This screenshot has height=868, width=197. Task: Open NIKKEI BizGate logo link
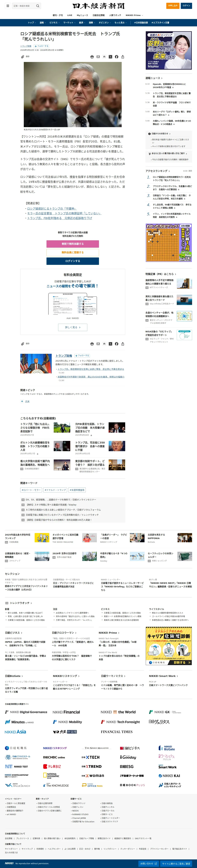(167, 748)
